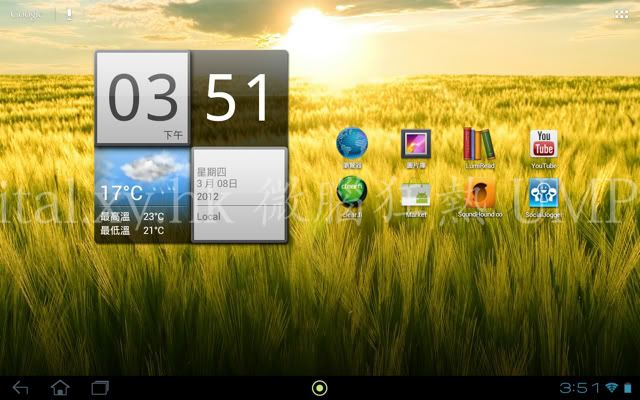Launch the SoundHound app
Image resolution: width=640 pixels, height=400 pixels.
(480, 192)
